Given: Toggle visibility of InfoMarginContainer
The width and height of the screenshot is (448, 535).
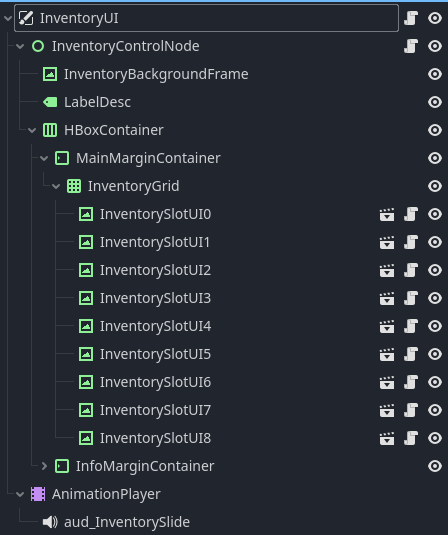Looking at the screenshot, I should coord(435,466).
